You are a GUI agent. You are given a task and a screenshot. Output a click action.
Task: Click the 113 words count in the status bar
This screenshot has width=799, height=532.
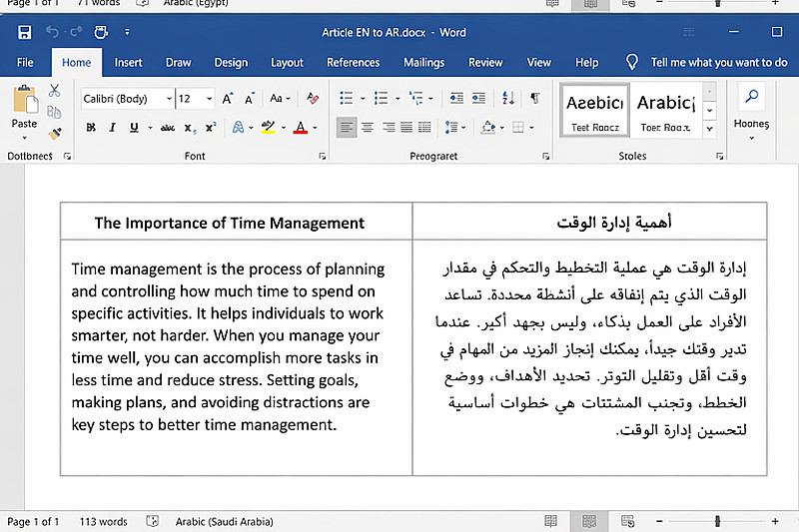coord(104,522)
